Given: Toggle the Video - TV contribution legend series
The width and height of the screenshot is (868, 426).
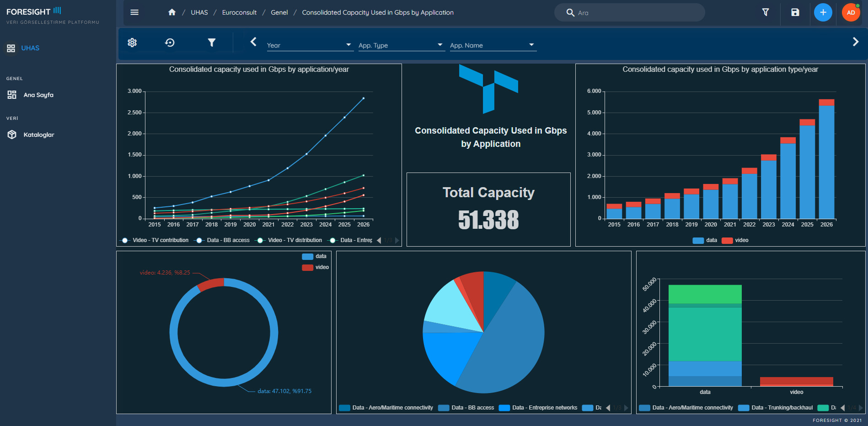Looking at the screenshot, I should [155, 240].
